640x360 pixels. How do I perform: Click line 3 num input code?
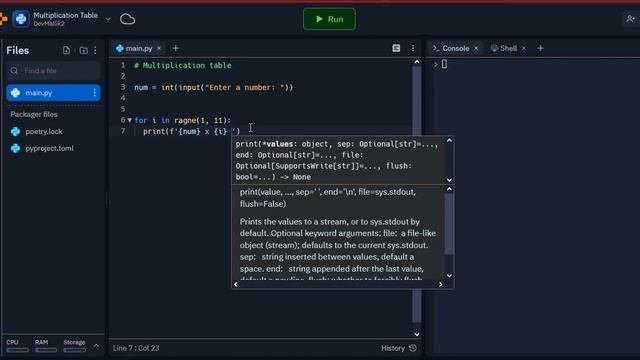tap(213, 87)
